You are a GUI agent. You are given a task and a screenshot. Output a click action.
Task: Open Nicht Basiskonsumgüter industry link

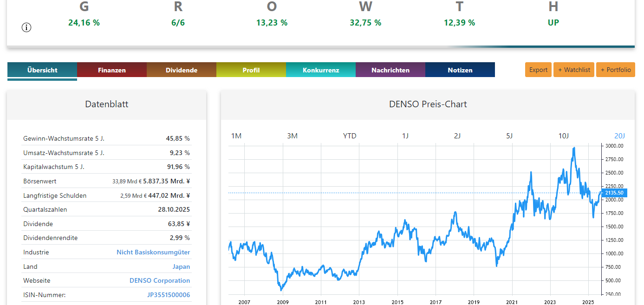click(153, 252)
